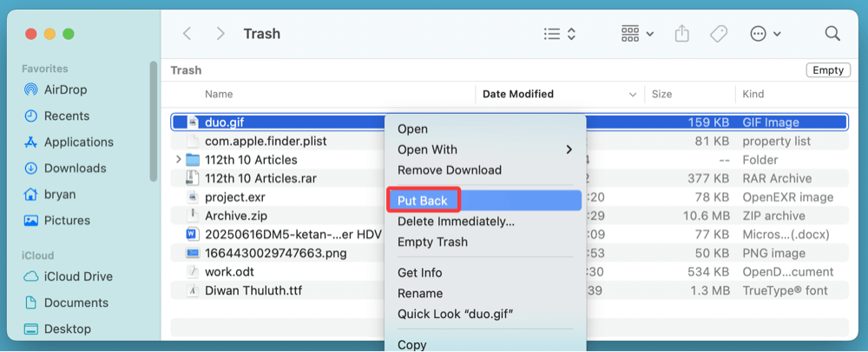
Task: Select 112th 10 Articles.rar archive
Action: pos(260,178)
